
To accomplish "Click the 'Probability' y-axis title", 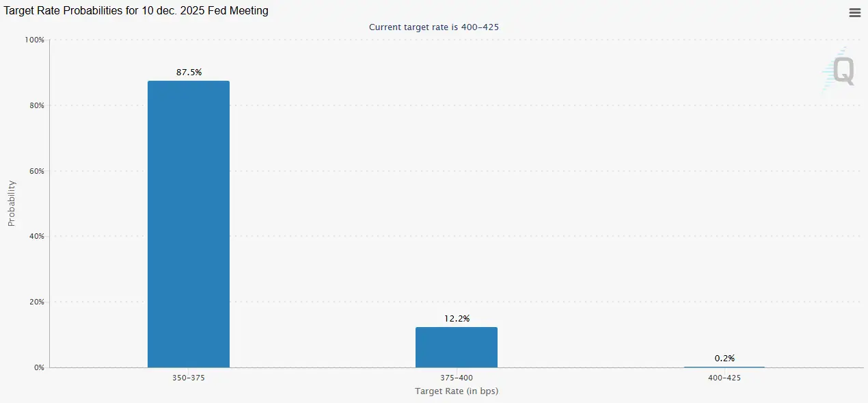I will (12, 203).
